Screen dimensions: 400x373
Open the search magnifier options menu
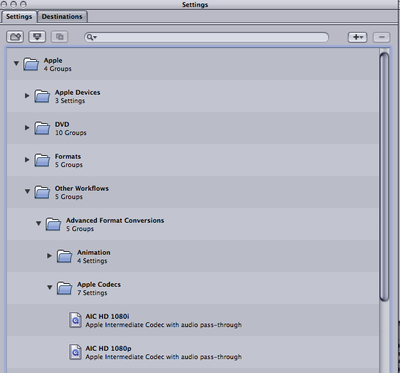[91, 37]
